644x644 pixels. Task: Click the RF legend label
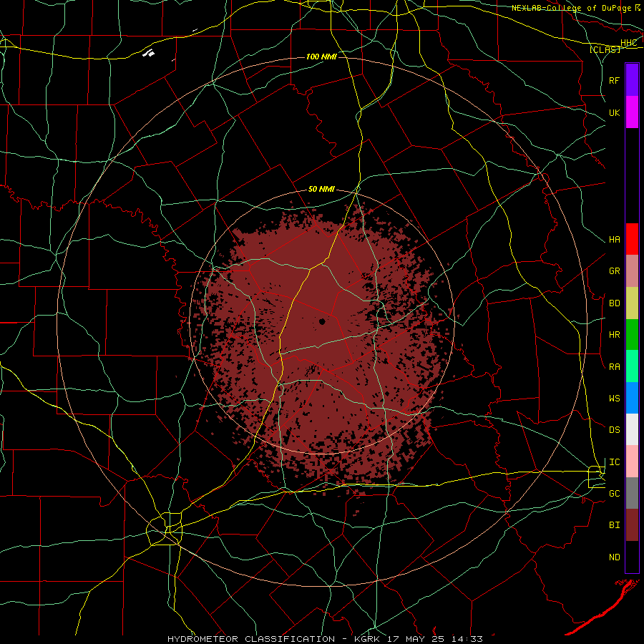(615, 80)
